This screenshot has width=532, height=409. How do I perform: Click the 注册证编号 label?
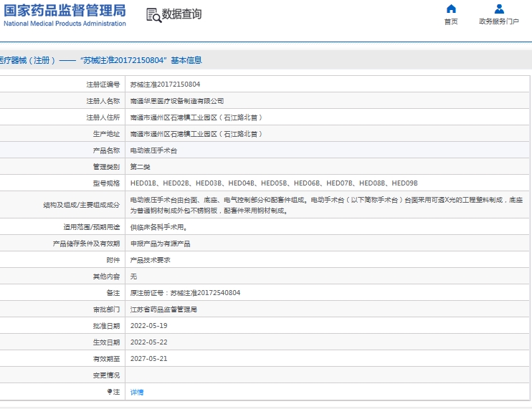tap(103, 85)
